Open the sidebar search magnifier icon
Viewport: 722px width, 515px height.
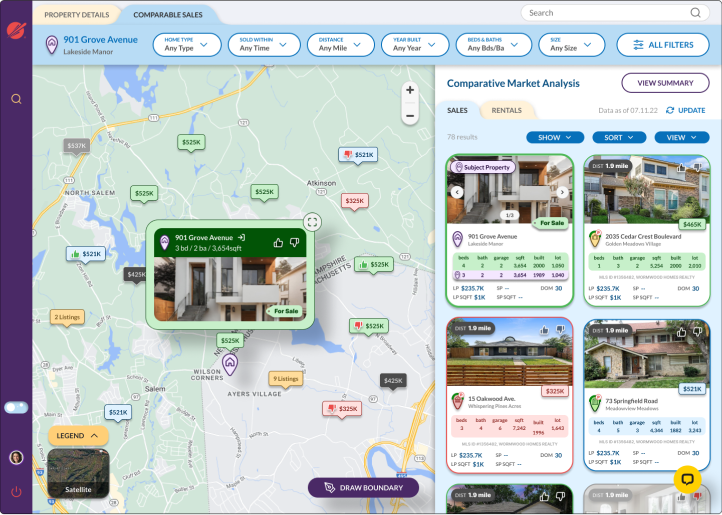(x=16, y=99)
